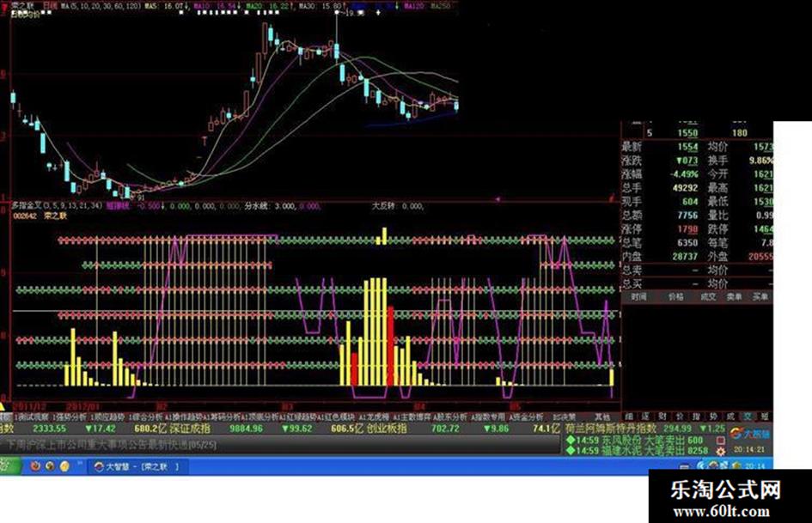Open 大智慧 taskbar window button
Screen dimensions: 812x523
[137, 466]
